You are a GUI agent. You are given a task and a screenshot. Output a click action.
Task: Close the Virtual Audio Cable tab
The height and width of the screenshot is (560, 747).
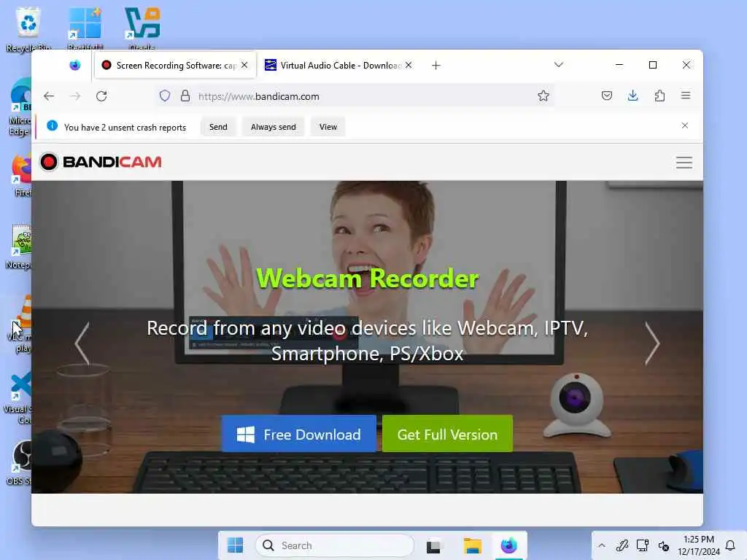pos(409,65)
